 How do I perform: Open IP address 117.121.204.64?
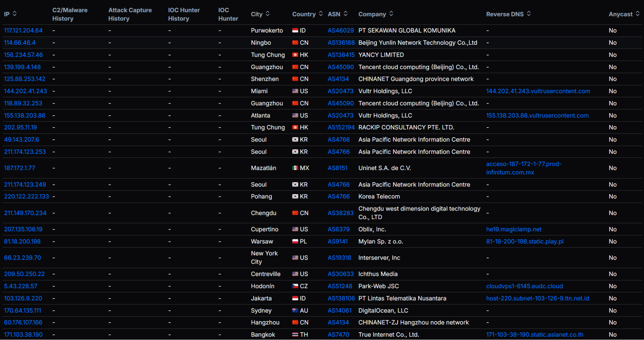tap(23, 31)
